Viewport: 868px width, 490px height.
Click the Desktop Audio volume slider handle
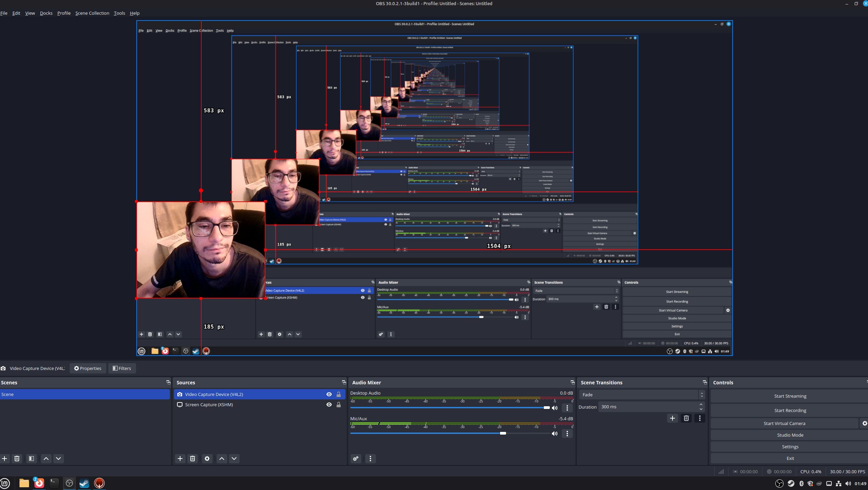(x=547, y=408)
